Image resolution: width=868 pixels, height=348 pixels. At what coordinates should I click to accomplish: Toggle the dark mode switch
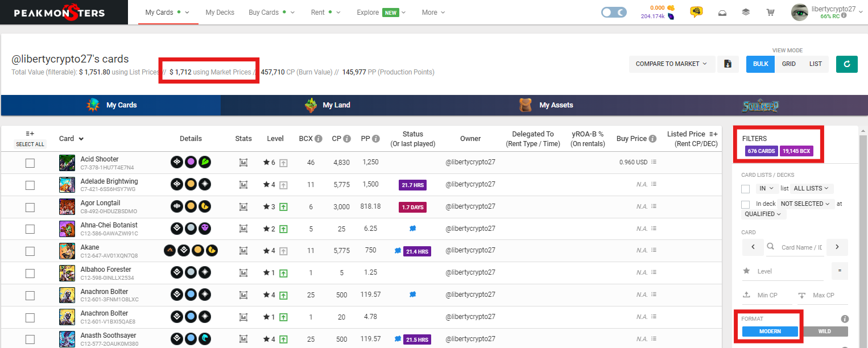(x=614, y=12)
